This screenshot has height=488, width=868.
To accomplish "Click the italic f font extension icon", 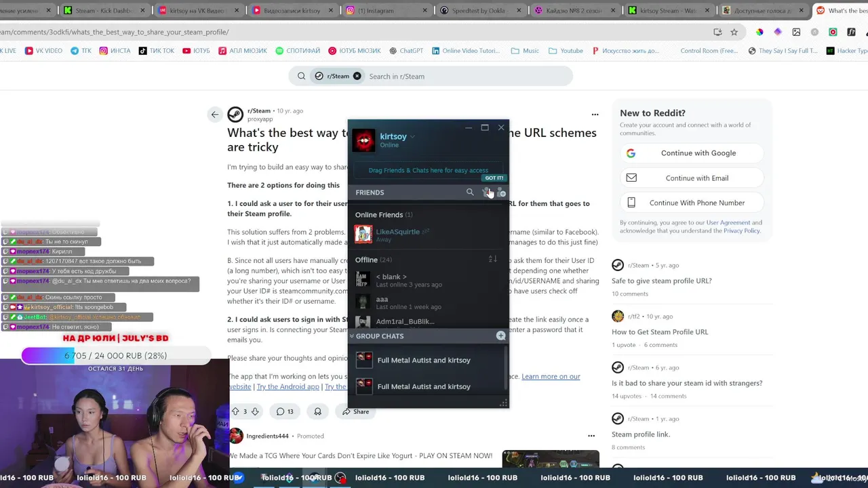I will pyautogui.click(x=851, y=32).
